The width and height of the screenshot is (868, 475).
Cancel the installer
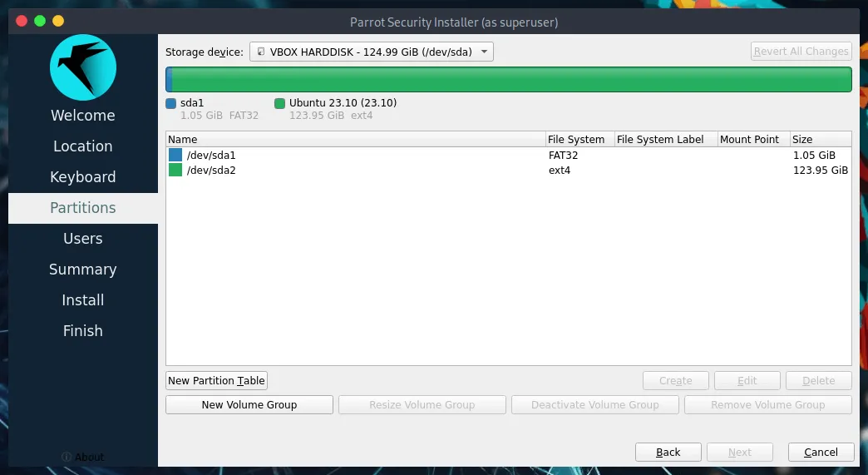tap(821, 453)
